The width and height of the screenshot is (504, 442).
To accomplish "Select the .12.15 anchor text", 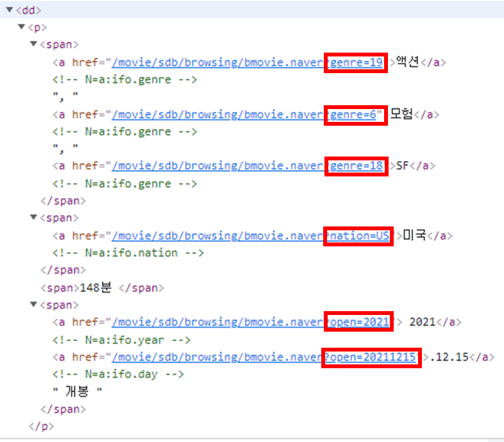I will coord(449,357).
